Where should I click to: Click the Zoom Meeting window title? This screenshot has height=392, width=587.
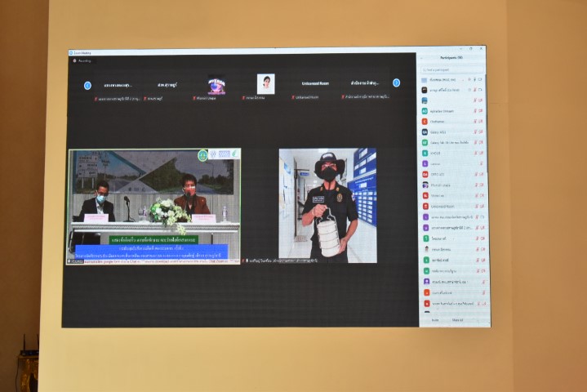click(82, 54)
